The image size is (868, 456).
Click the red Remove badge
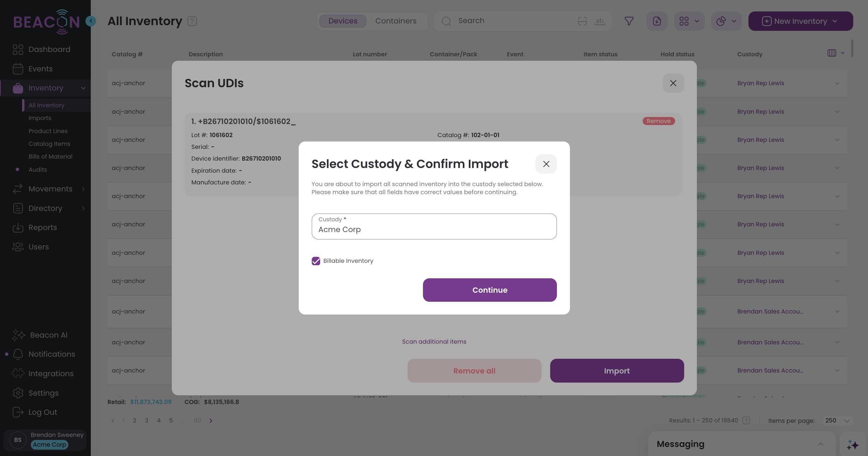pyautogui.click(x=658, y=121)
